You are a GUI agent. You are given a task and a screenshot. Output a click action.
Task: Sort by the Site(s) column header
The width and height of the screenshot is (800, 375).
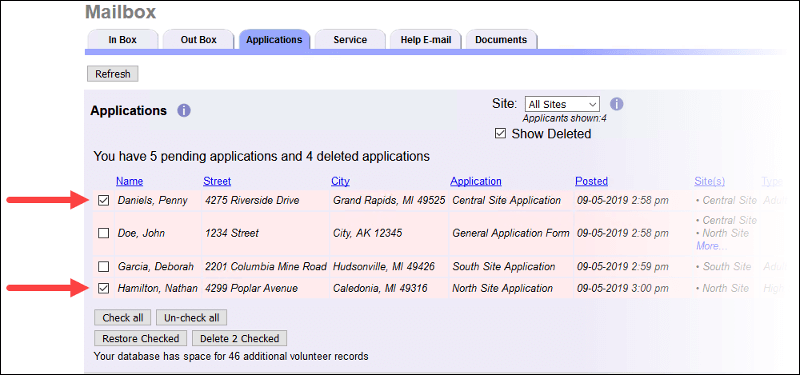pyautogui.click(x=709, y=181)
